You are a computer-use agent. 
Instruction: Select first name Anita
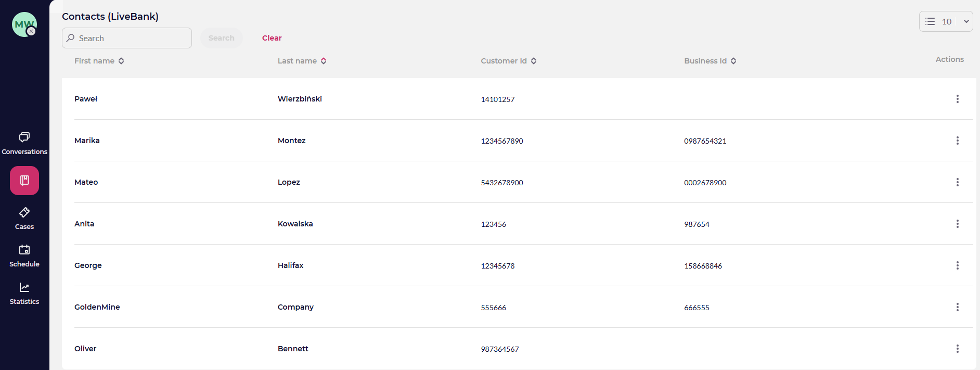pos(84,224)
